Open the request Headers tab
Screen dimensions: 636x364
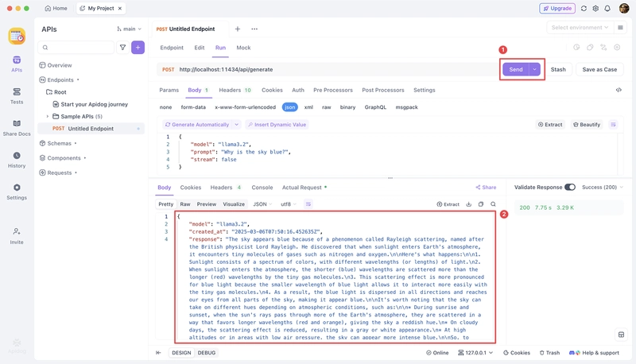pos(235,90)
